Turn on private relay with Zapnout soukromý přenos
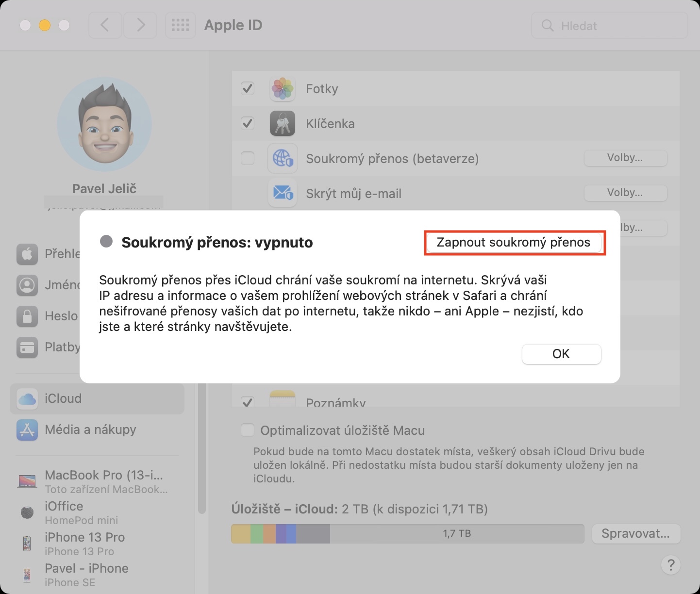The image size is (700, 594). (514, 242)
